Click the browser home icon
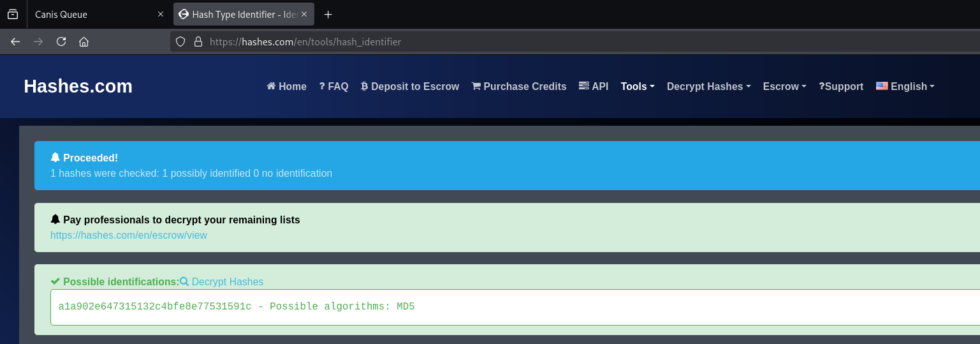Screen dimensions: 980x344 pyautogui.click(x=84, y=41)
